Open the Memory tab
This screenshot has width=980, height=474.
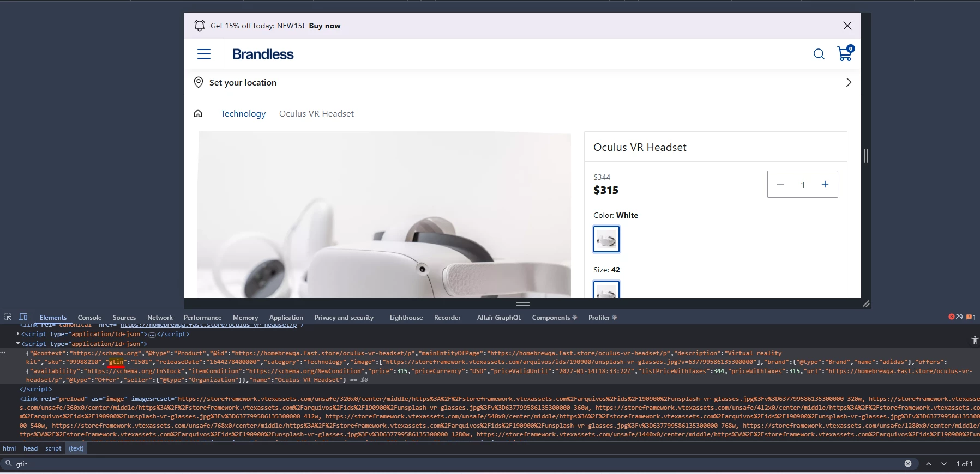pyautogui.click(x=245, y=318)
